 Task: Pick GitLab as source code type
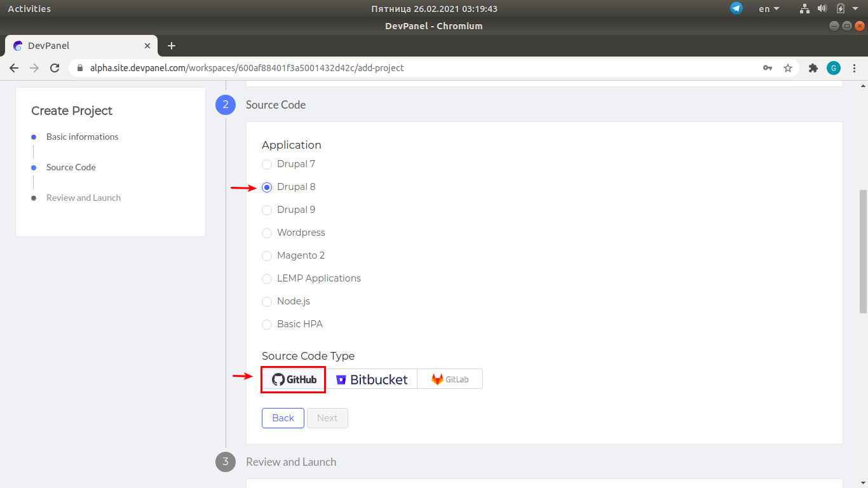pos(450,379)
